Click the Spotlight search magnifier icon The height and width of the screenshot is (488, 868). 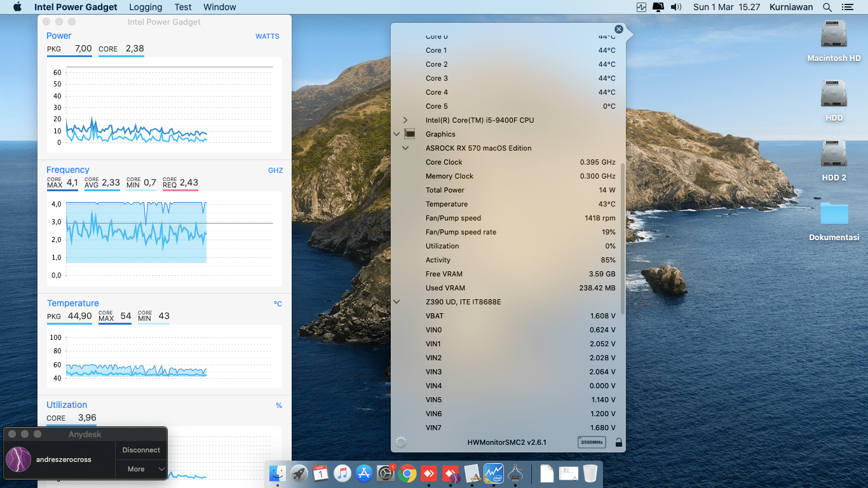pyautogui.click(x=827, y=7)
